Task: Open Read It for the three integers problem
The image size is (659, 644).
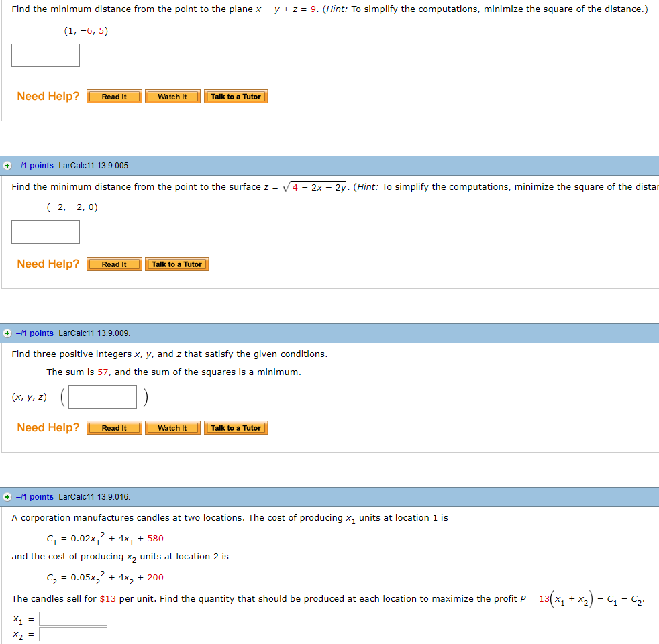Action: point(113,427)
